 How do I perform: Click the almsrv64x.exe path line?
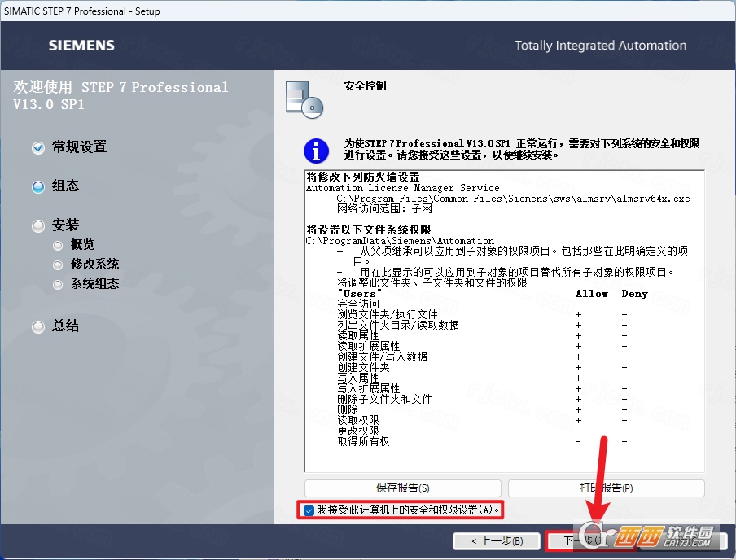coord(514,199)
